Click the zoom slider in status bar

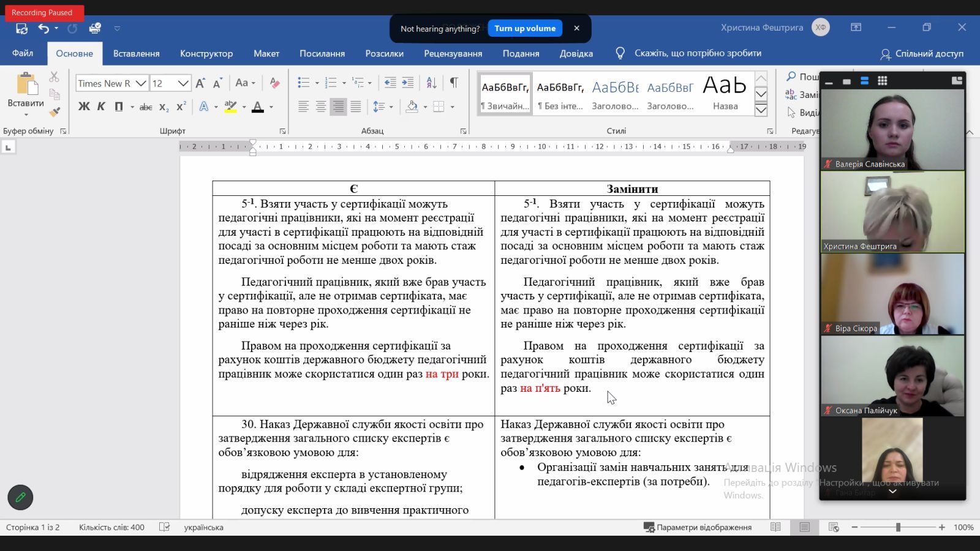click(898, 527)
